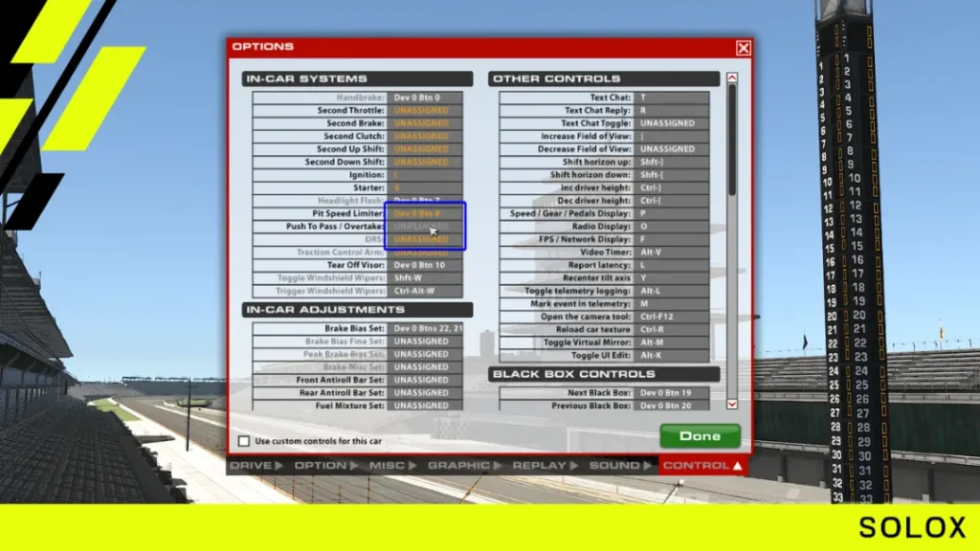The height and width of the screenshot is (551, 980).
Task: Click the scroll down arrow
Action: pyautogui.click(x=732, y=405)
